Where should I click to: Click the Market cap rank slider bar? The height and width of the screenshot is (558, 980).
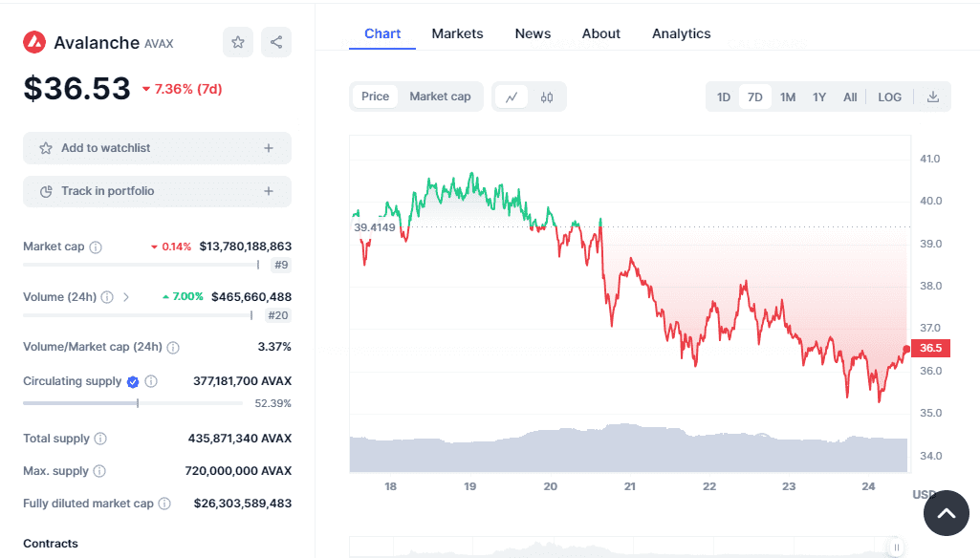click(142, 265)
